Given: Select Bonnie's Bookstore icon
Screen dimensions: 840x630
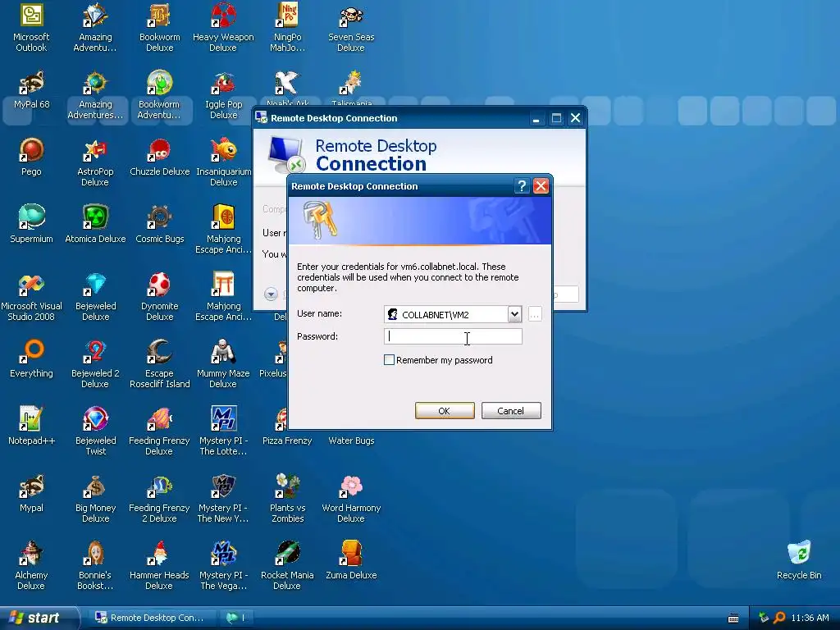Looking at the screenshot, I should tap(95, 566).
